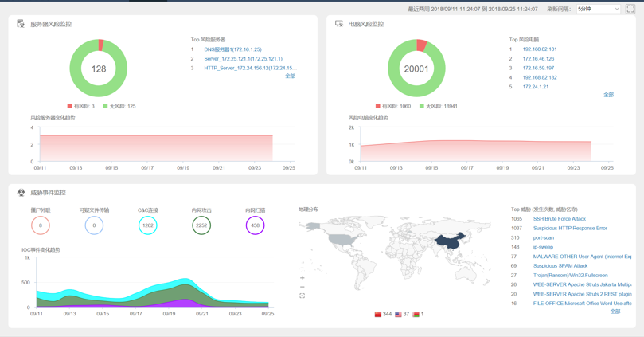Click the computer risk monitoring panel icon

pos(339,24)
